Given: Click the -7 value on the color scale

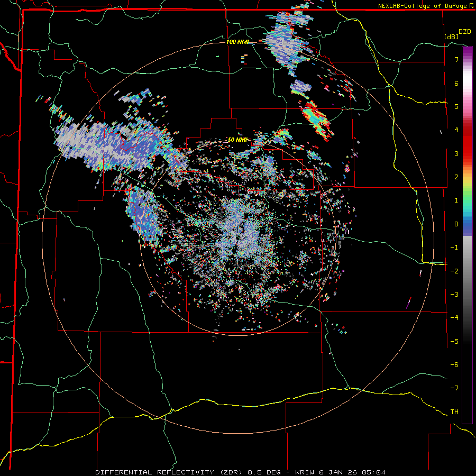Looking at the screenshot, I should click(454, 388).
